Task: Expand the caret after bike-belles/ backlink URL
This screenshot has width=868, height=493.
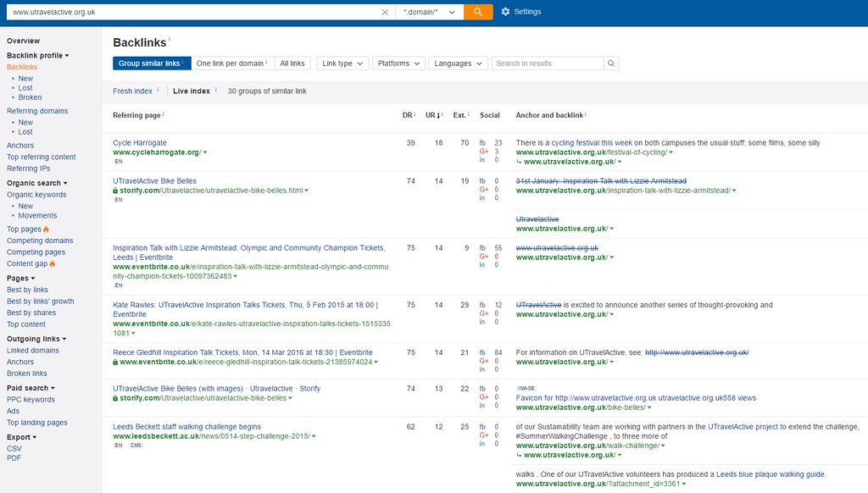Action: [649, 407]
